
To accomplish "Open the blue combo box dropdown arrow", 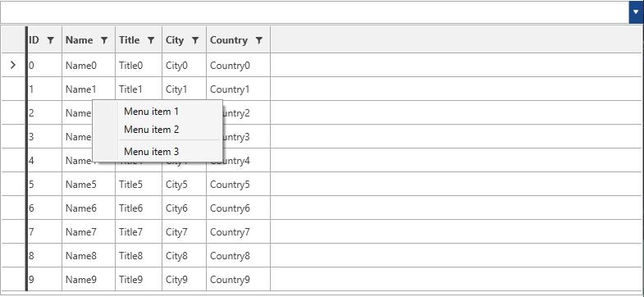I will pos(636,12).
